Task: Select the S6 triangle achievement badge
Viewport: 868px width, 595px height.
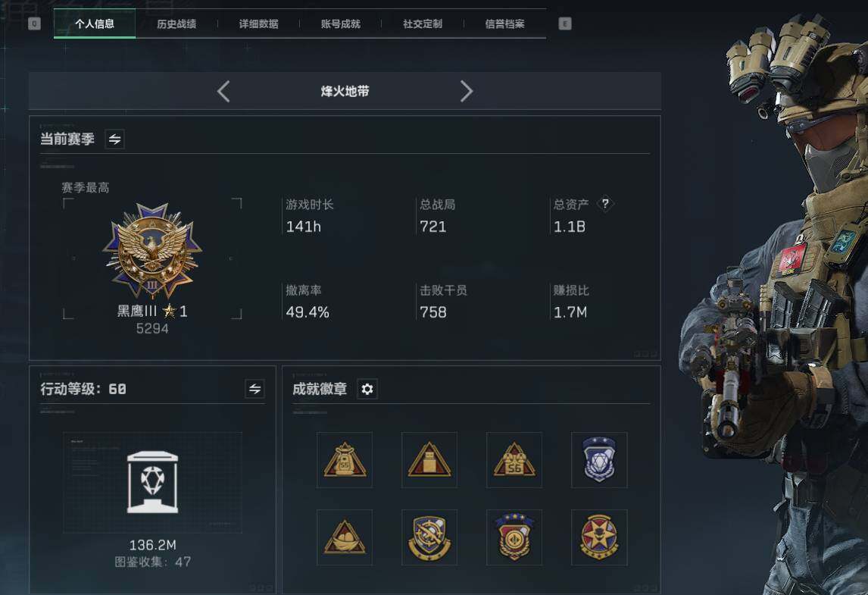Action: [x=514, y=460]
